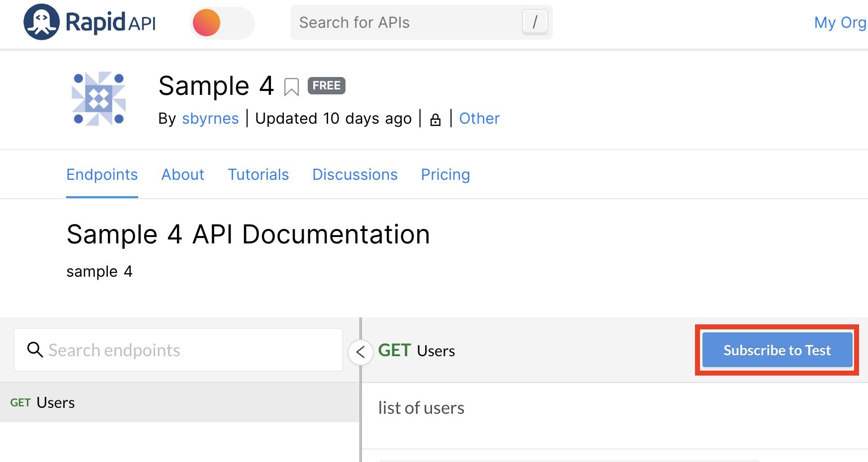Image resolution: width=868 pixels, height=462 pixels.
Task: Select GET Users endpoint in list
Action: tap(43, 403)
